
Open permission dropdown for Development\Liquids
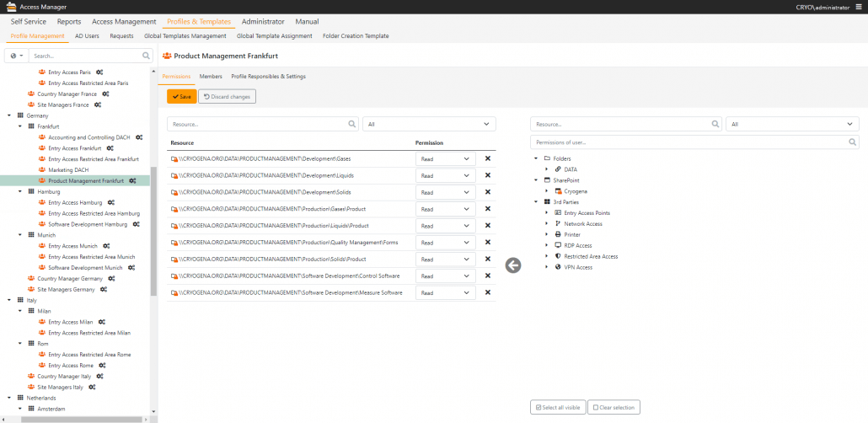[x=445, y=175]
